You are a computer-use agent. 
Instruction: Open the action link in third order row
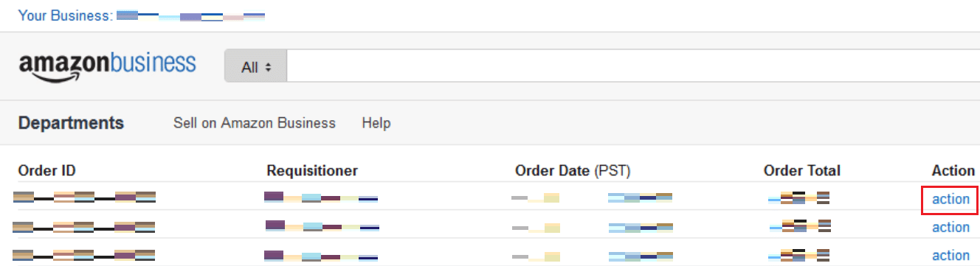pyautogui.click(x=951, y=255)
